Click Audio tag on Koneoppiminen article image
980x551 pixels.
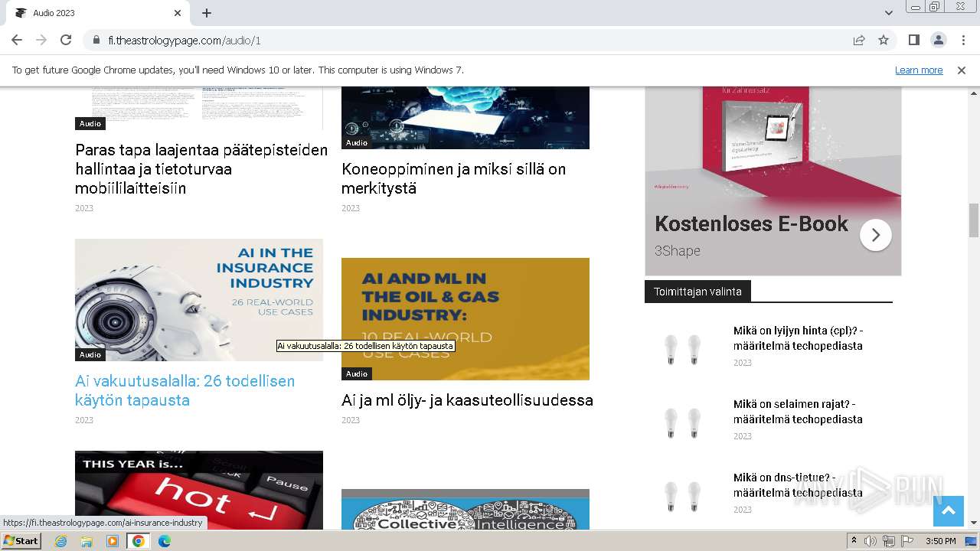[357, 142]
